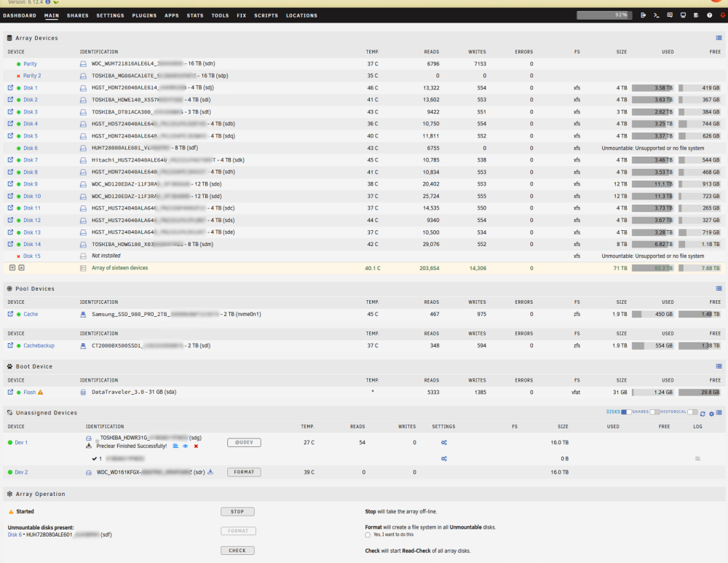The image size is (728, 563).
Task: Open the Parity 2 device link
Action: [32, 76]
